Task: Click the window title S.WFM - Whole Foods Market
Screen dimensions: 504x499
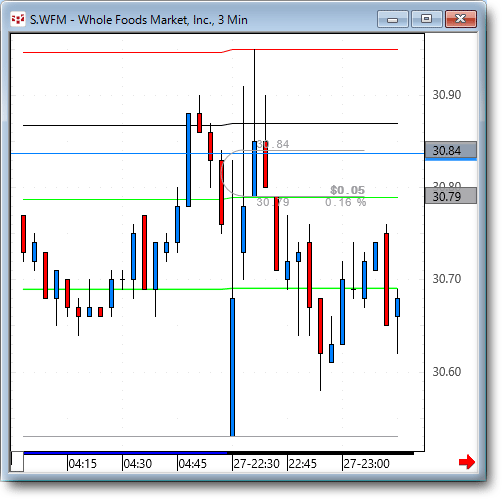Action: pyautogui.click(x=139, y=20)
